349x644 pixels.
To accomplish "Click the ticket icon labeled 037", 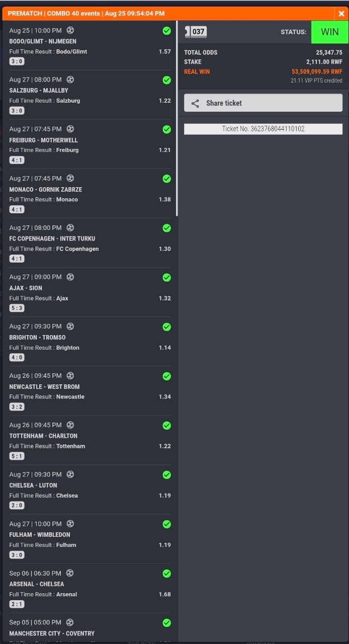I will [x=196, y=32].
